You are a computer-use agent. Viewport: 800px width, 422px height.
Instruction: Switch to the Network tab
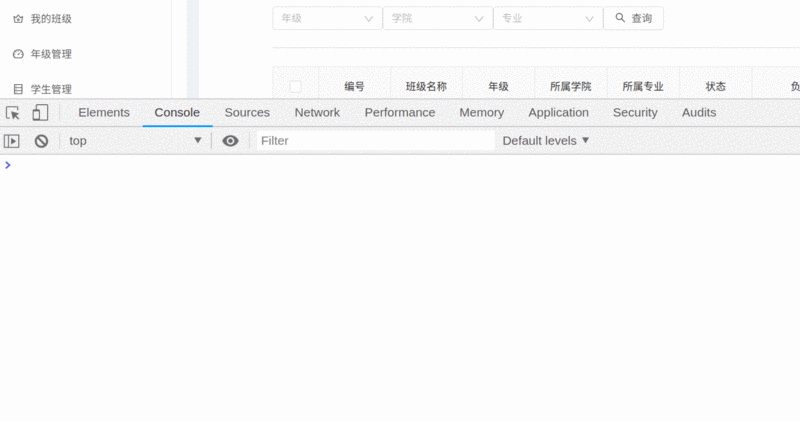coord(317,113)
